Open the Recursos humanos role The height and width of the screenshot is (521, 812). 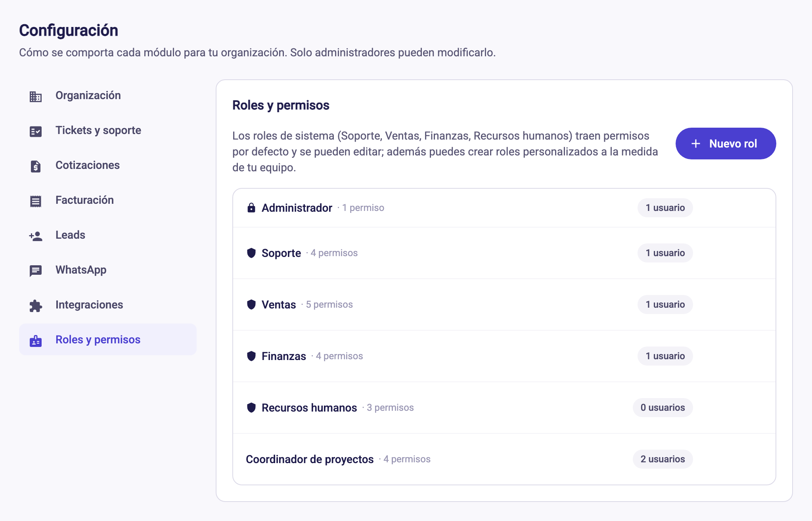tap(504, 408)
